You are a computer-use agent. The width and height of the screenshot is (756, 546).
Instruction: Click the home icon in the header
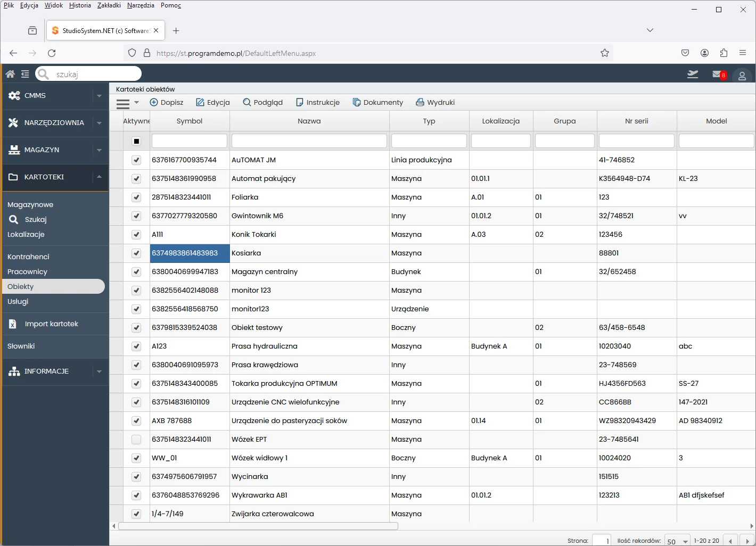tap(10, 74)
